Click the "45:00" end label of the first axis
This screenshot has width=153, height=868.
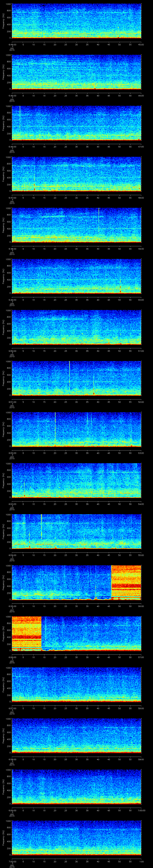(141, 44)
